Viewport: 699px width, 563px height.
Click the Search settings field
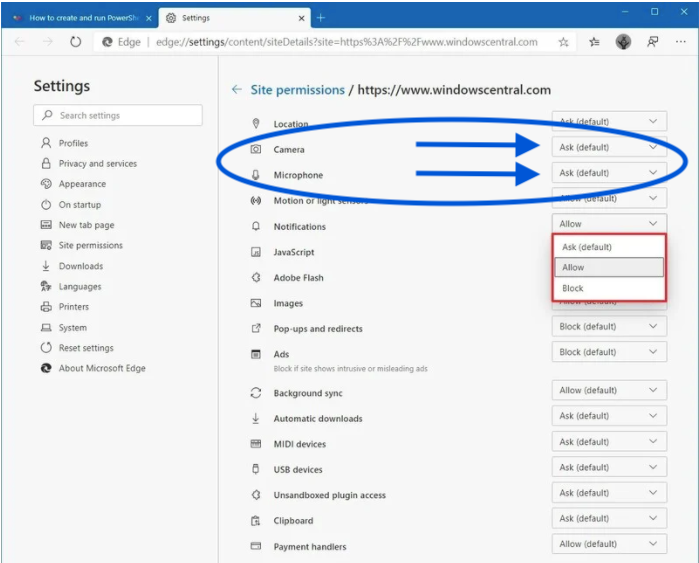click(x=118, y=115)
